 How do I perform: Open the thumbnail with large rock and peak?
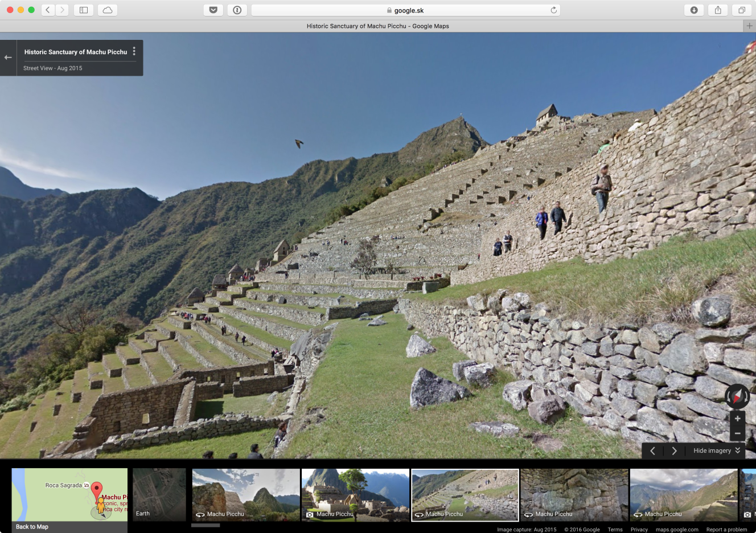tap(246, 495)
